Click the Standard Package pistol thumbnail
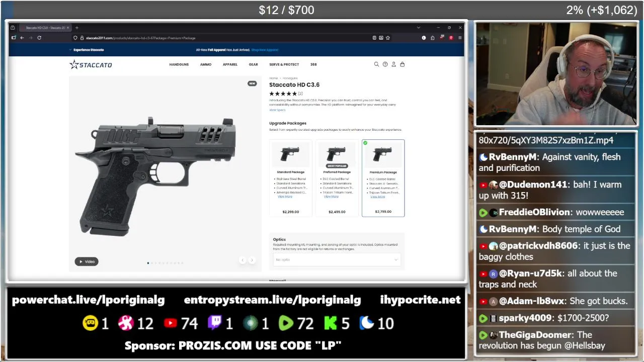Viewport: 644px width, 362px height. tap(290, 153)
